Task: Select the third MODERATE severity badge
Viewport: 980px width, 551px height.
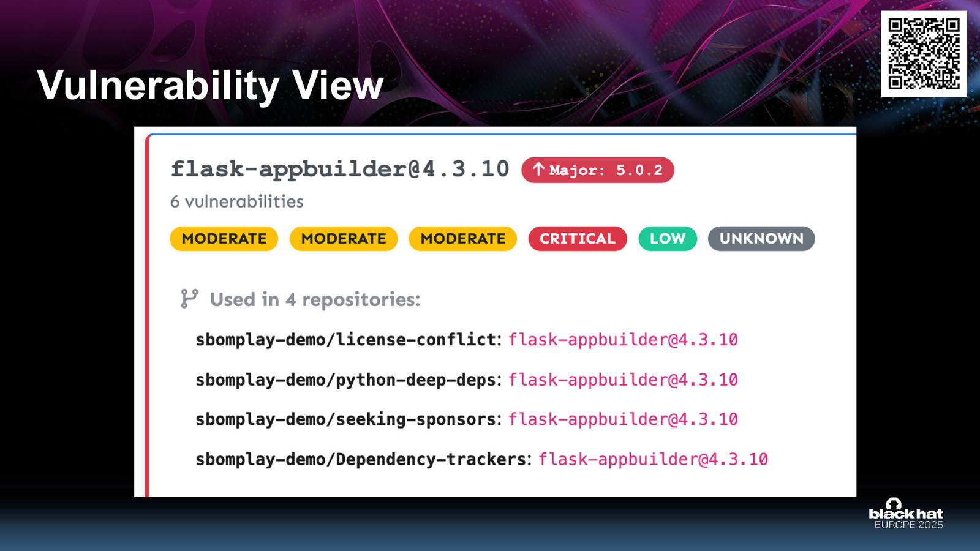Action: pos(463,239)
